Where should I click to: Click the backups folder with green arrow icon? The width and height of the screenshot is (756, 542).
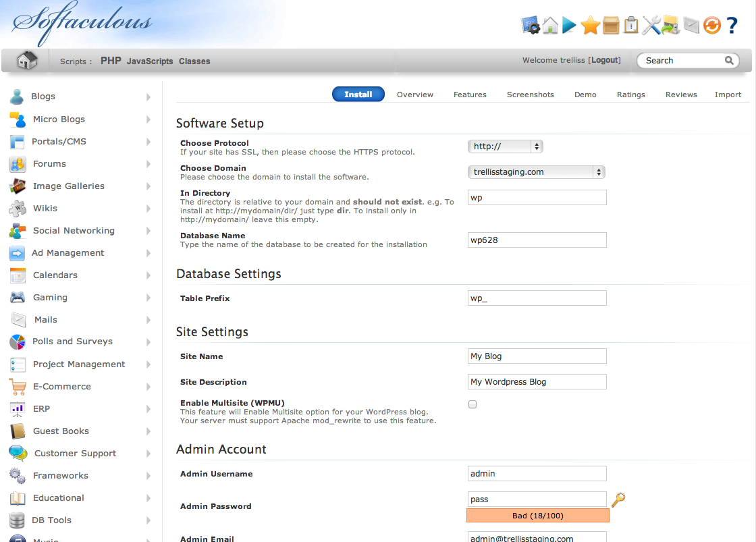point(671,25)
